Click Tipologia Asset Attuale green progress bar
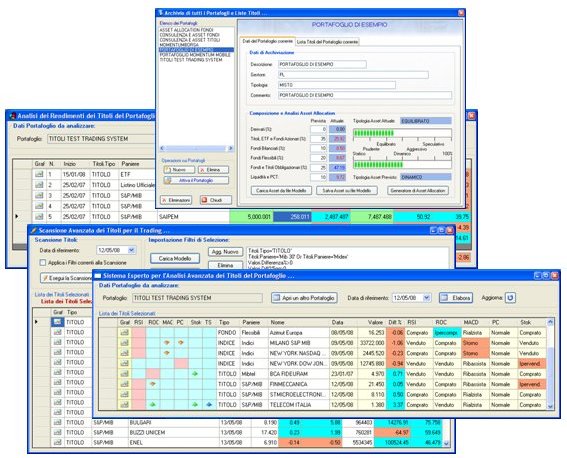 pos(402,133)
